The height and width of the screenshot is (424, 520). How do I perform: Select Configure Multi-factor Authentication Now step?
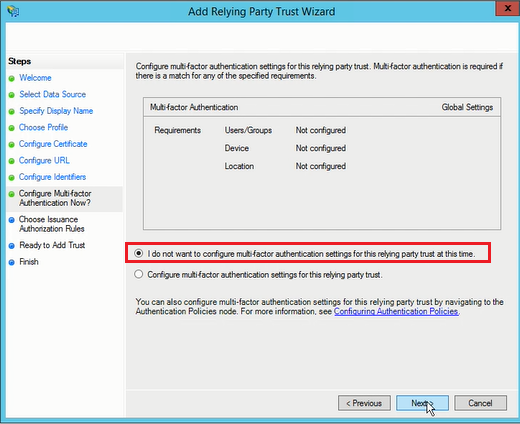pos(55,198)
